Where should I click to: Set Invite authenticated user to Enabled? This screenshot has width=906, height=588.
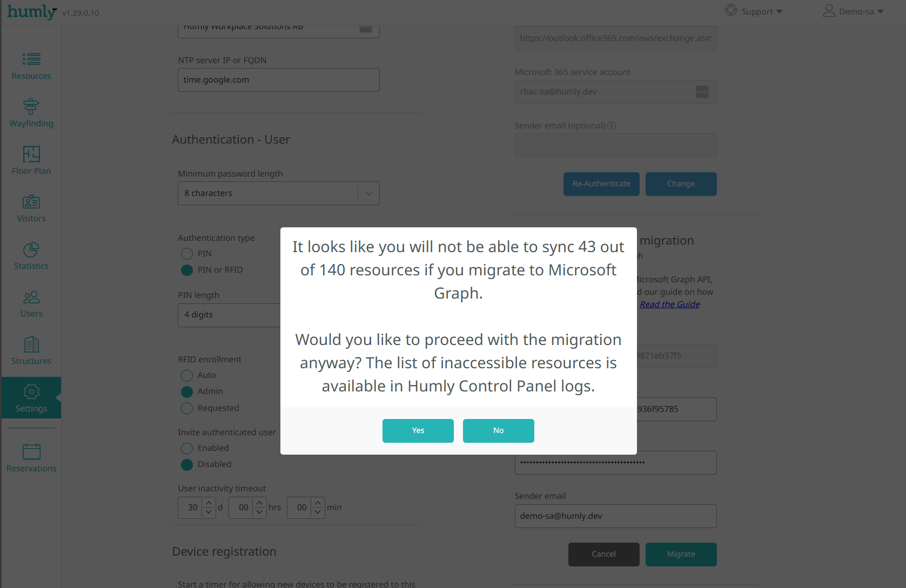pyautogui.click(x=187, y=448)
